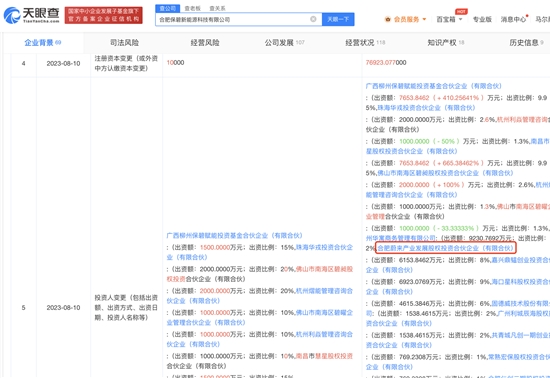Image resolution: width=550 pixels, height=378 pixels.
Task: Switch to the 查老板 search tab
Action: pyautogui.click(x=192, y=8)
